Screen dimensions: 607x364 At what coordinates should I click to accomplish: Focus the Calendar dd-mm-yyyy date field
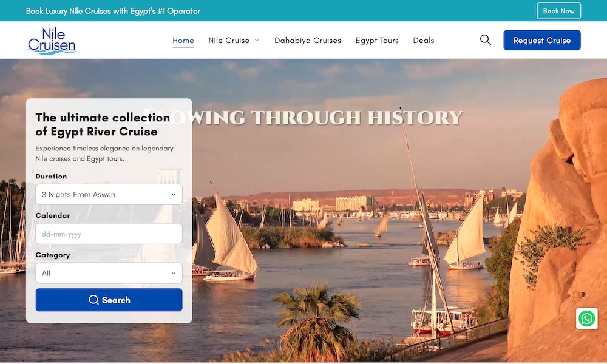pos(109,234)
